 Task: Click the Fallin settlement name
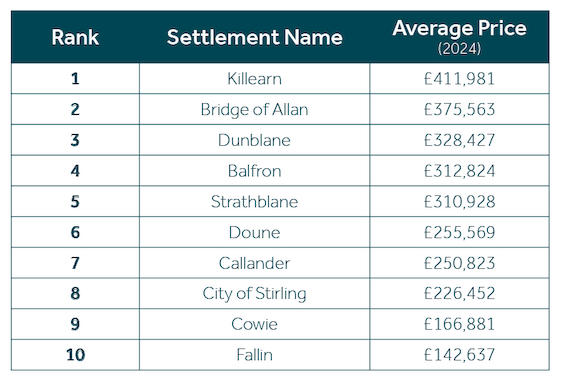pyautogui.click(x=254, y=355)
